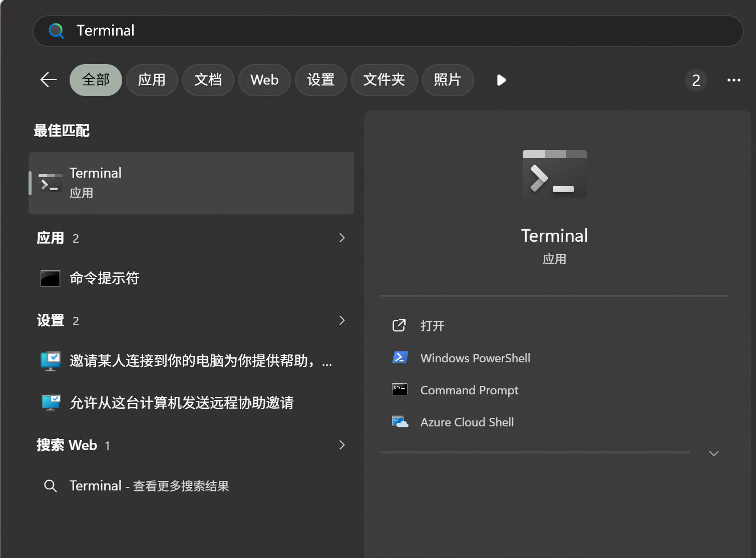Show more filter tabs with play arrow

(x=501, y=80)
